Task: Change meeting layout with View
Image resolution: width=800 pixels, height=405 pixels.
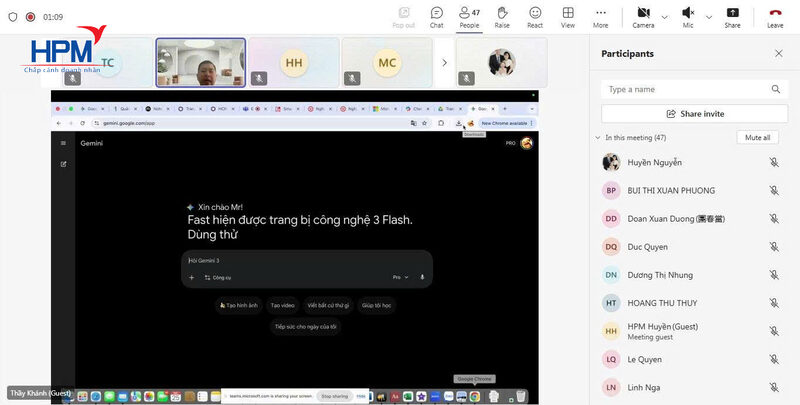Action: [568, 16]
